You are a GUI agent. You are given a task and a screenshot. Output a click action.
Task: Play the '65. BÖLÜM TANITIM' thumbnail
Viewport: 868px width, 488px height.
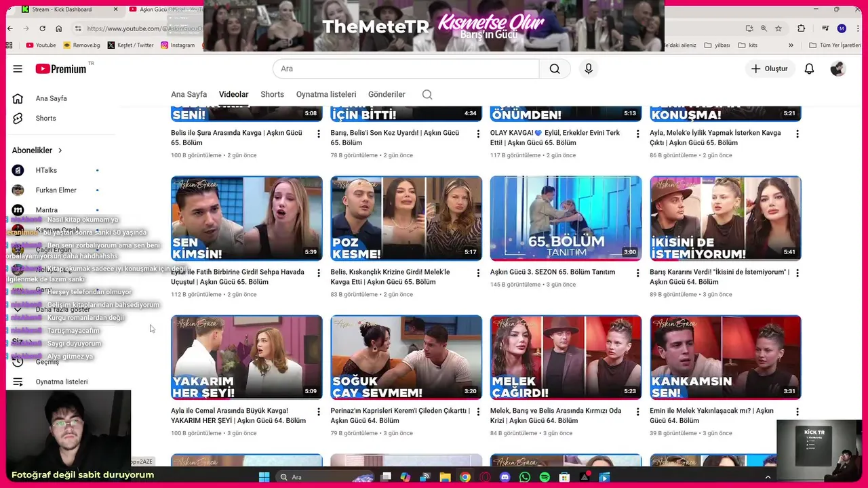click(566, 218)
